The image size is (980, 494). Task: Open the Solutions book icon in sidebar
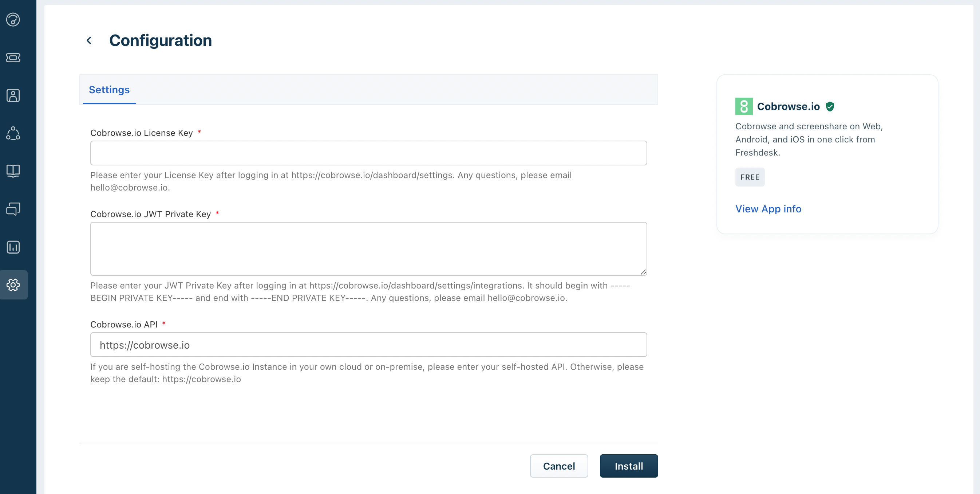[x=13, y=171]
